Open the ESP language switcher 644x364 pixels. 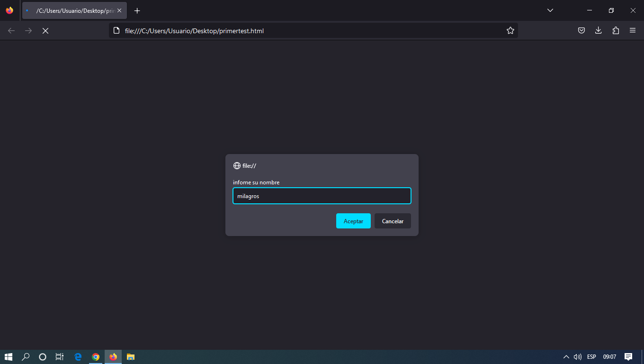point(591,357)
